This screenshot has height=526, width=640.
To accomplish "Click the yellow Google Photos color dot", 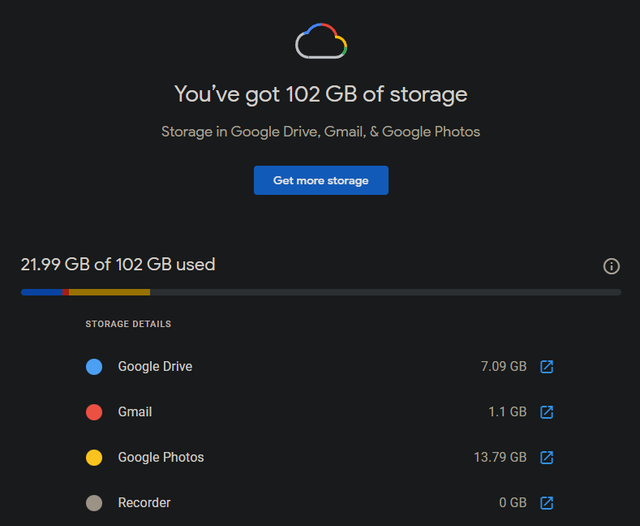I will [94, 457].
